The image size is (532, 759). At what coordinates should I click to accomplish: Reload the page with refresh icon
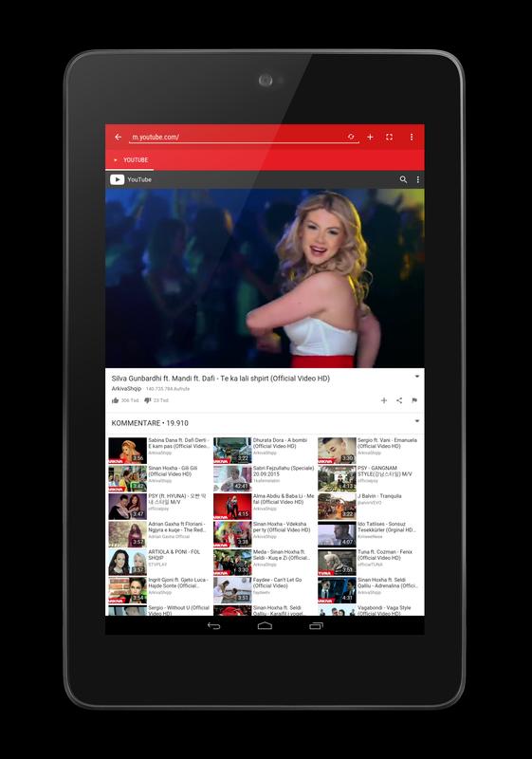click(x=351, y=137)
